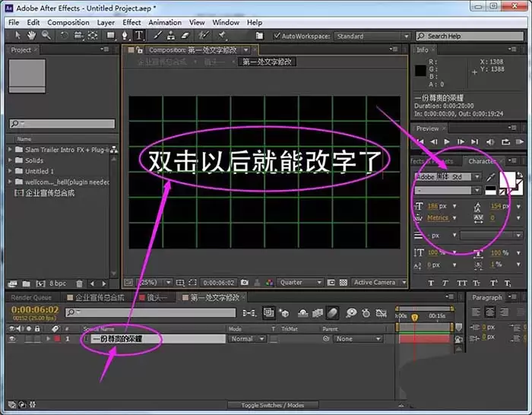Open the Standard workspace dropdown
The height and width of the screenshot is (415, 532).
[372, 36]
